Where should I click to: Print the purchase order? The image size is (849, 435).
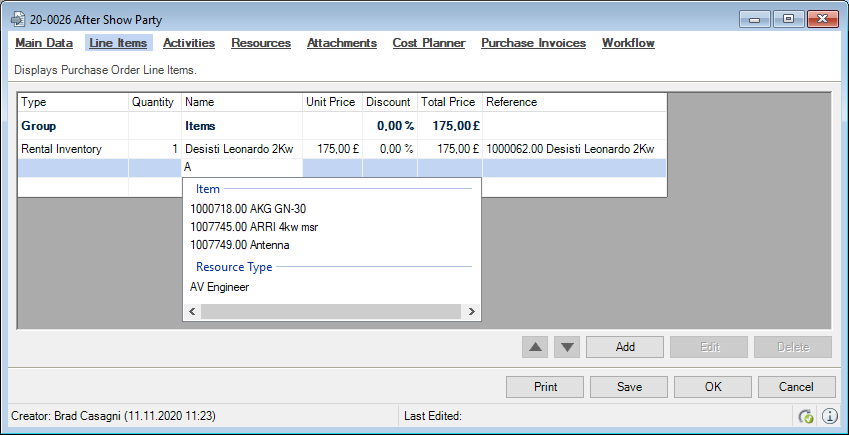[x=545, y=387]
